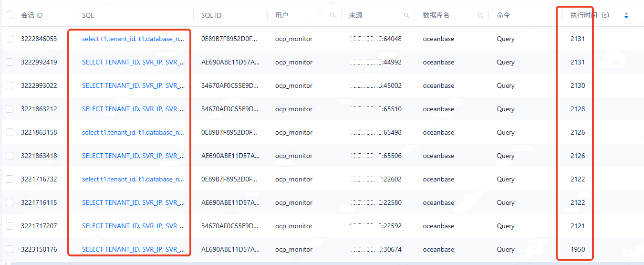Select session ID 3223150176 cell
This screenshot has height=265, width=644.
pyautogui.click(x=39, y=249)
